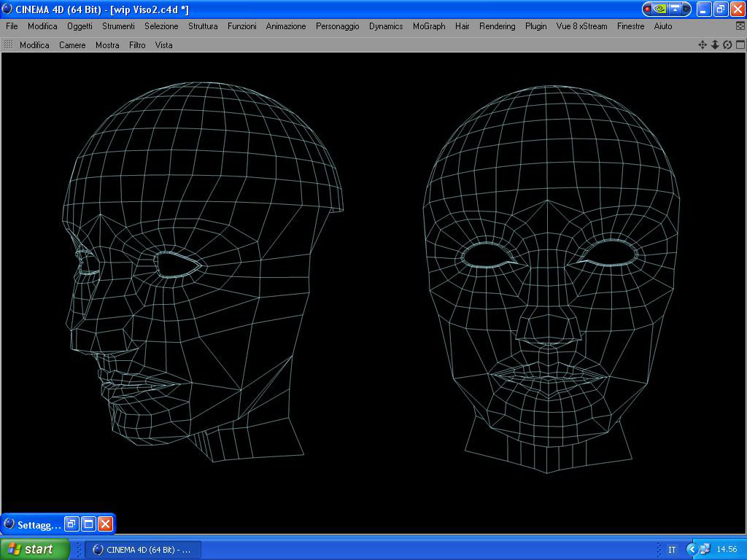Screen dimensions: 747x560
Task: Click the red record dot in the title bar widget
Action: [x=648, y=9]
